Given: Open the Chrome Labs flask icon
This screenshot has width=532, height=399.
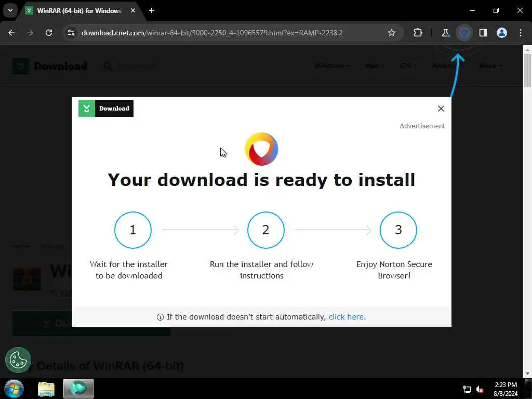Looking at the screenshot, I should [445, 33].
